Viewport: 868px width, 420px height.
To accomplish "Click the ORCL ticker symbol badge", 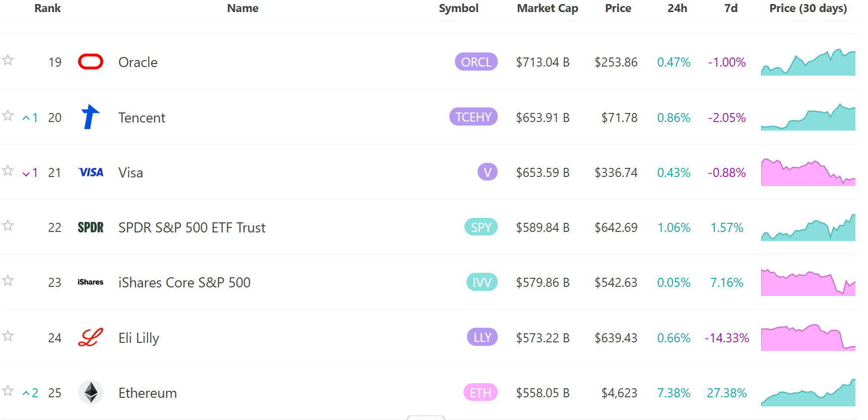I will point(476,62).
